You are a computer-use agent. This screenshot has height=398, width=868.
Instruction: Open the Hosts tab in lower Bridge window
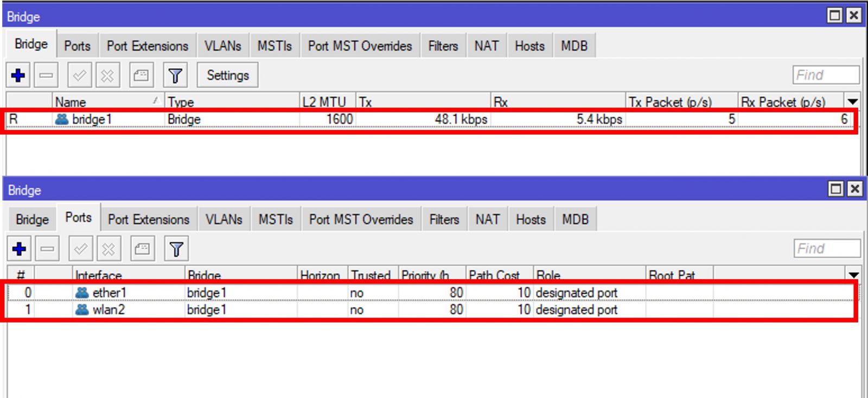tap(531, 219)
